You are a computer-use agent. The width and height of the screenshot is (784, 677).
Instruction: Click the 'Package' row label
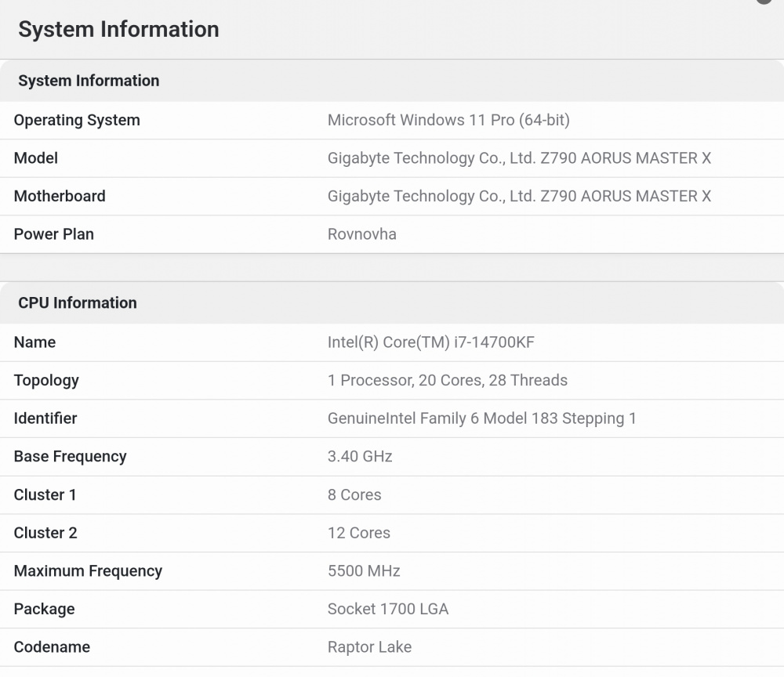[45, 609]
